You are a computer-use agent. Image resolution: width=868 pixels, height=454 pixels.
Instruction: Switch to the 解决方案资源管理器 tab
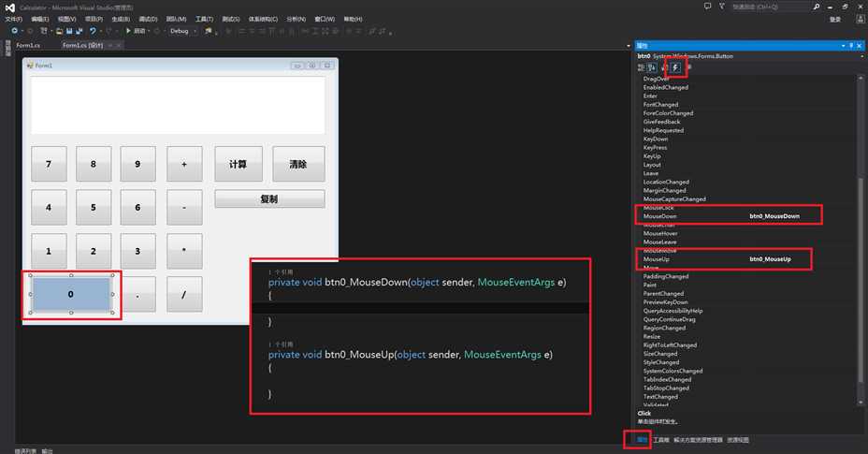coord(698,440)
